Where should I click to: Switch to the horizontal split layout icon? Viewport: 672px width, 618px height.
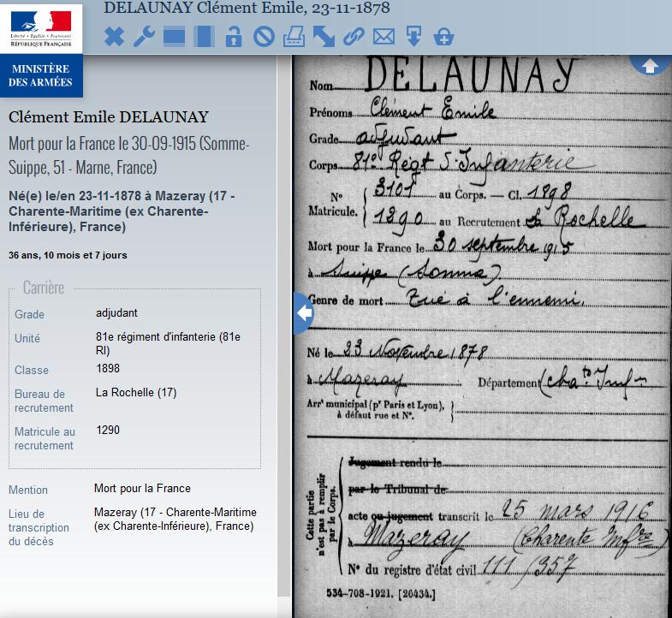tap(174, 37)
